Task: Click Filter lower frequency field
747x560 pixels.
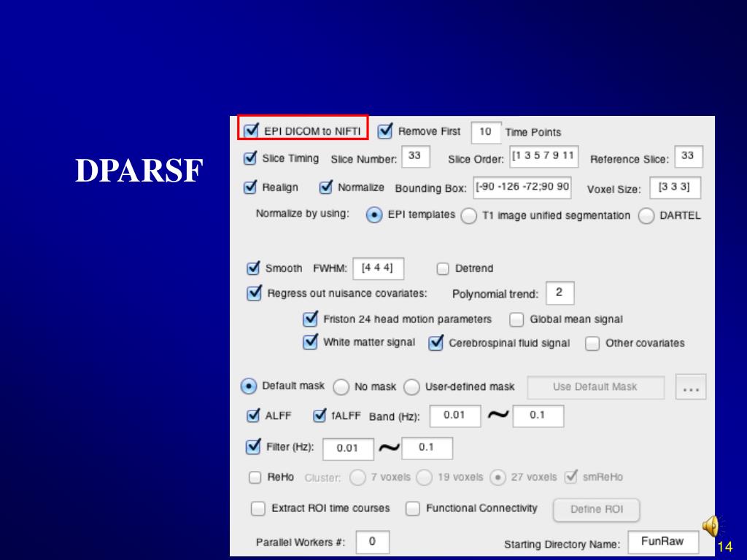Action: (x=348, y=448)
